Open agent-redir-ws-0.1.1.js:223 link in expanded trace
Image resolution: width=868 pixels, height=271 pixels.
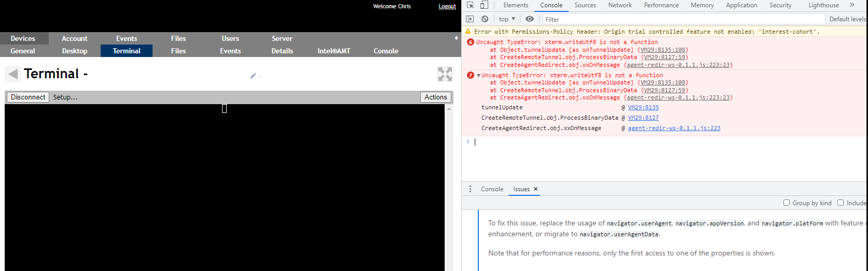coord(674,128)
